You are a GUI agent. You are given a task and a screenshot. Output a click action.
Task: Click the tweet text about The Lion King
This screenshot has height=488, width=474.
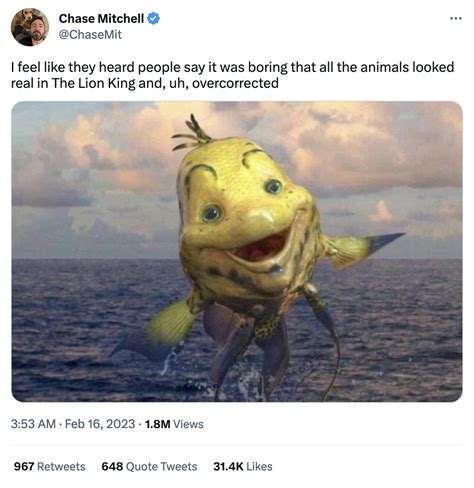click(x=233, y=75)
